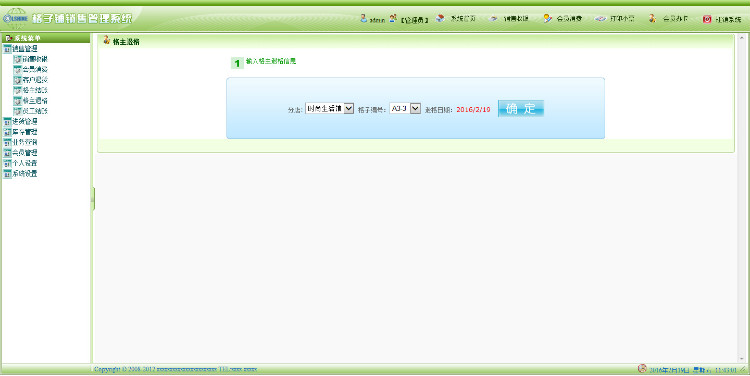Image resolution: width=750 pixels, height=376 pixels.
Task: Click the system logo in the title banner
Action: 14,19
